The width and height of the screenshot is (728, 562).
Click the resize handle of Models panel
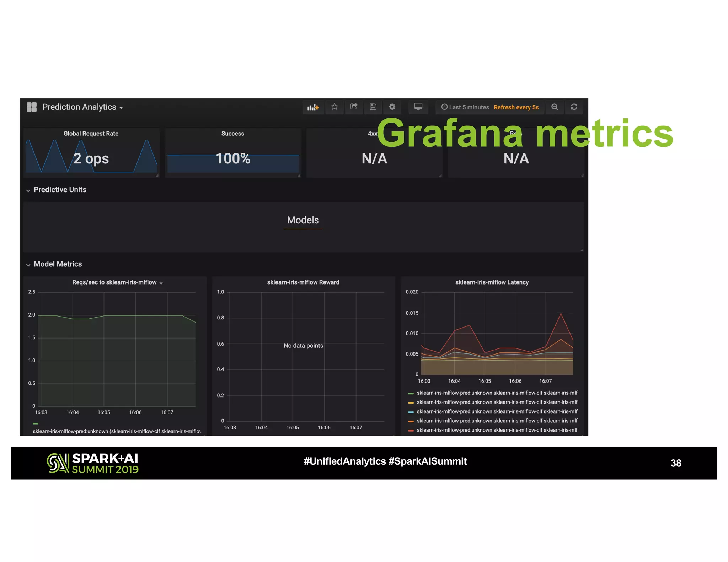[x=582, y=250]
